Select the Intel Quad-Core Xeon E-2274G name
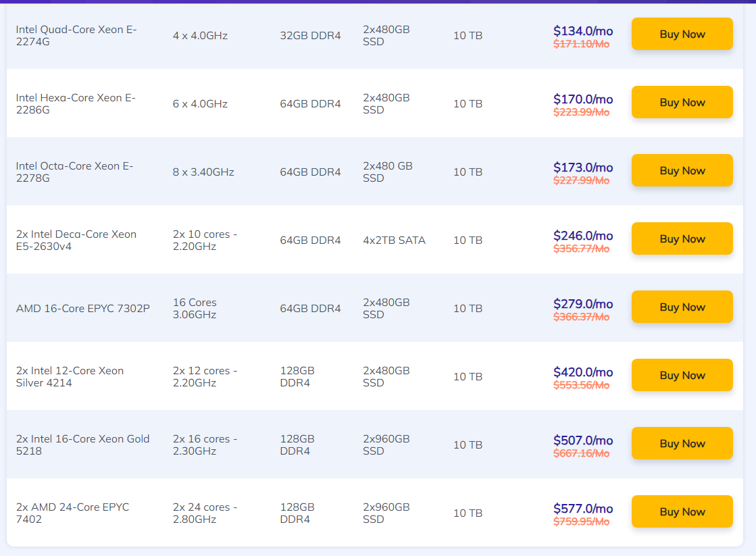This screenshot has width=756, height=556. 76,36
